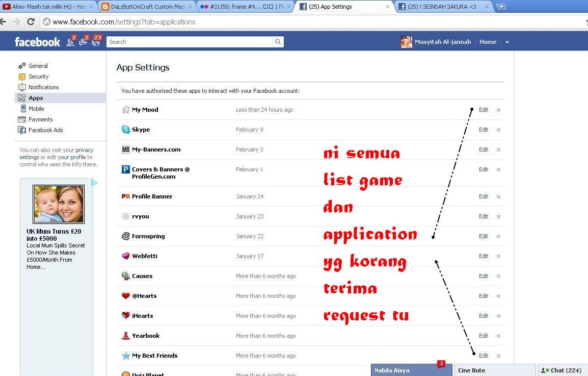Go back in browser history
588x376 pixels.
(x=3, y=22)
